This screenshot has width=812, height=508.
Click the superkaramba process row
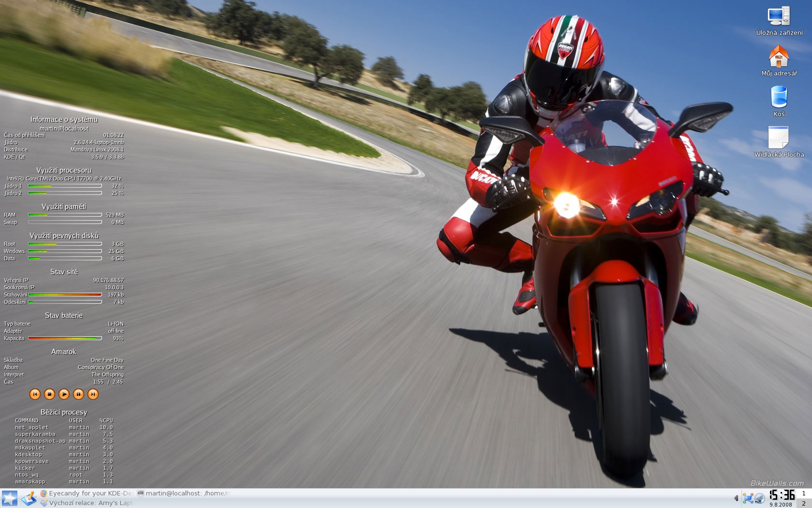point(64,434)
